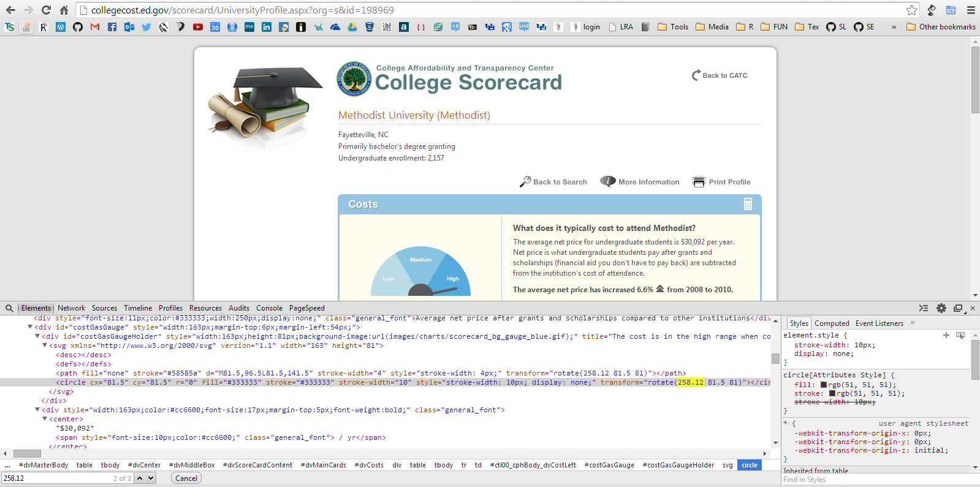The image size is (980, 487).
Task: Select the #costGasGaugeHolder breadcrumb item
Action: click(678, 465)
